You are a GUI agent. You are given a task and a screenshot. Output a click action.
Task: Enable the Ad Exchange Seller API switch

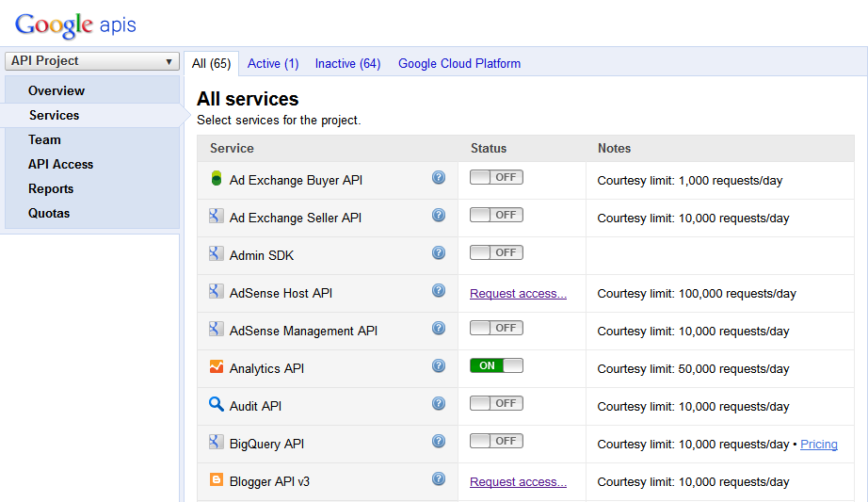(x=496, y=215)
